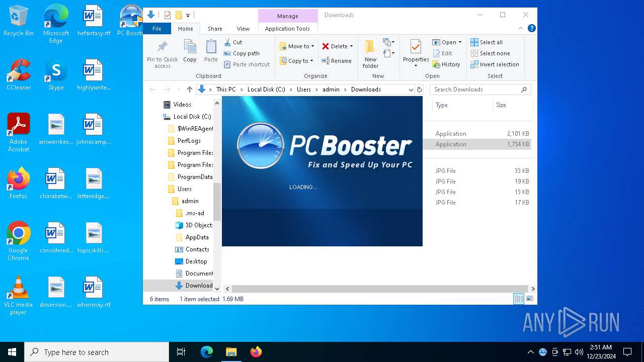Refresh the Downloads folder view
644x362 pixels.
[x=419, y=89]
